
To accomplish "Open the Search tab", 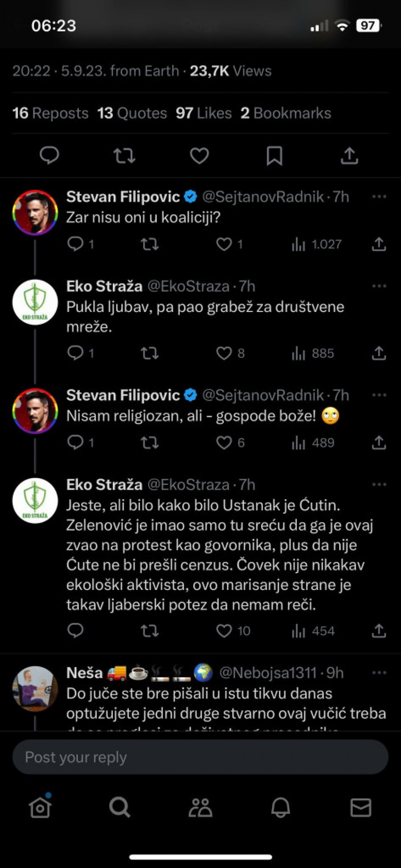I will tap(120, 807).
